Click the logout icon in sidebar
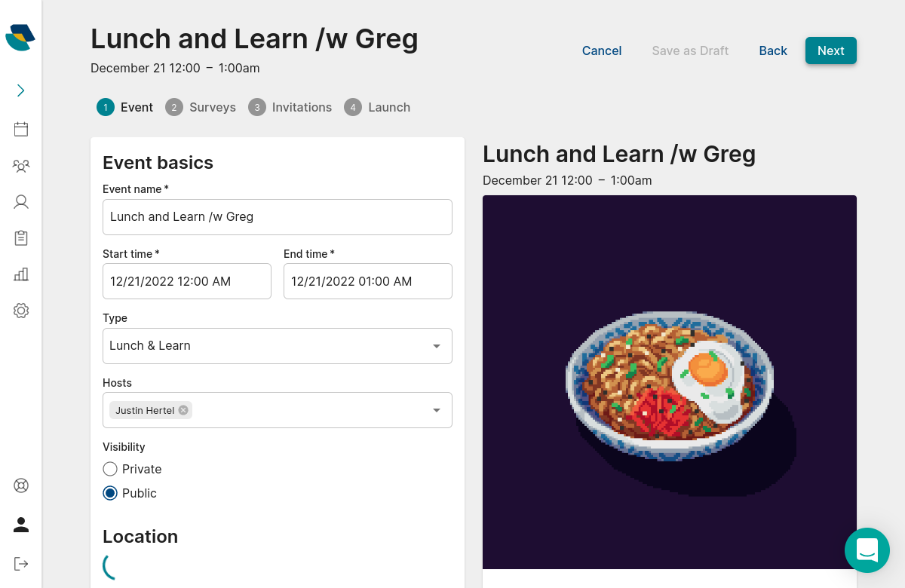This screenshot has width=905, height=588. click(x=21, y=564)
